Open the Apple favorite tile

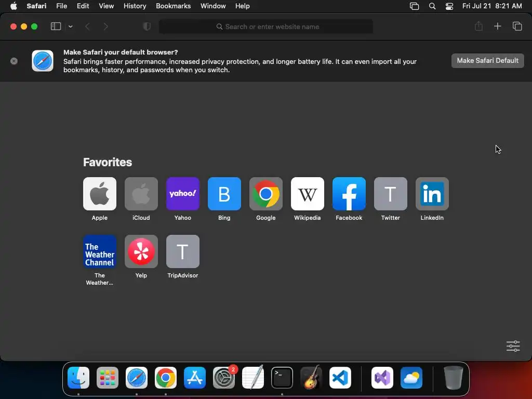click(99, 194)
